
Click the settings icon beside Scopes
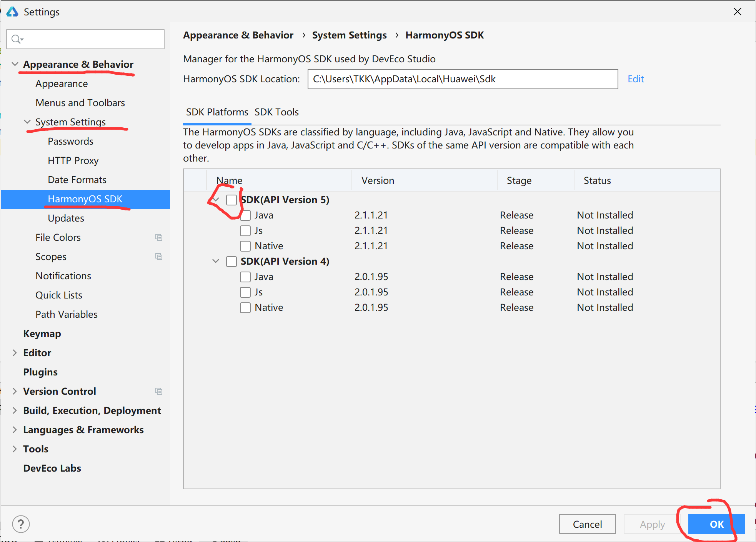tap(159, 257)
